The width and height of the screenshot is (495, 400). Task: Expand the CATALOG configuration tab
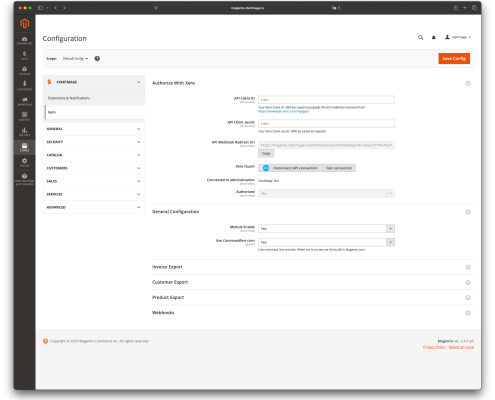[94, 155]
